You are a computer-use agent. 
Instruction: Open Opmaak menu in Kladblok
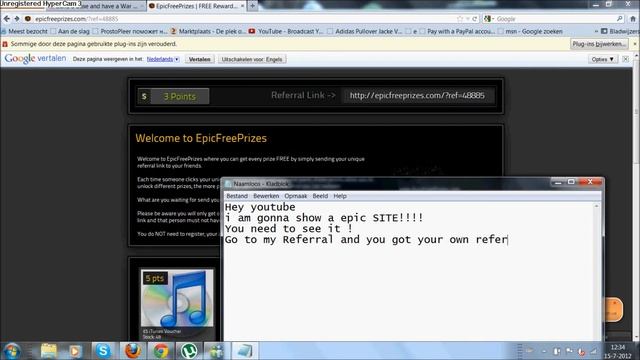(x=296, y=196)
